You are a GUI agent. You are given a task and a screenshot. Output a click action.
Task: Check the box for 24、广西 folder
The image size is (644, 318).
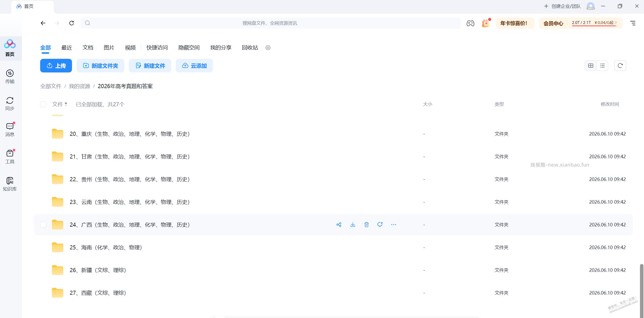pyautogui.click(x=43, y=225)
